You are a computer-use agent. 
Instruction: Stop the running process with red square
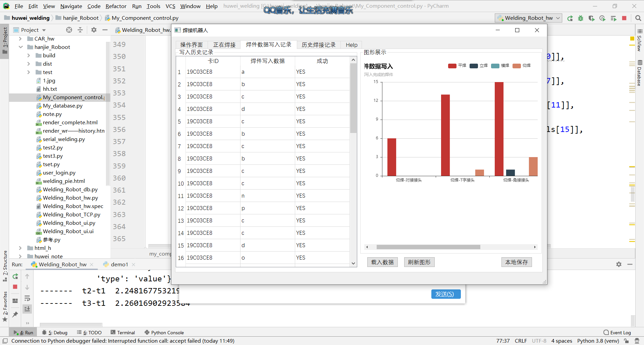625,18
